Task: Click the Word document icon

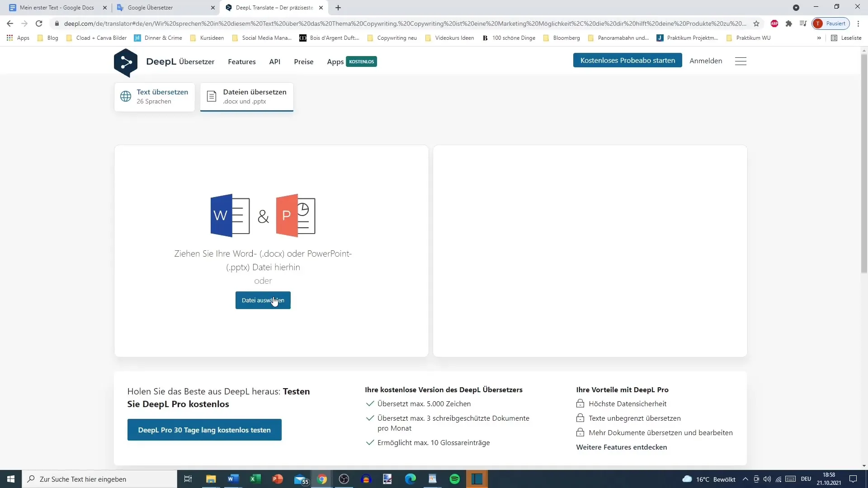Action: tap(230, 215)
